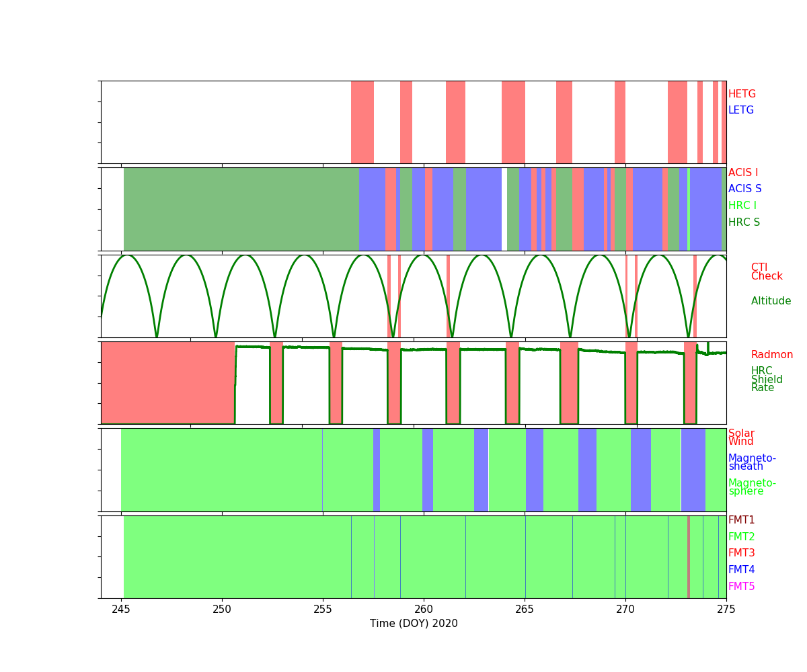Click the FMT5 legend label
Viewport: 807px width, 672px height.
[x=741, y=587]
